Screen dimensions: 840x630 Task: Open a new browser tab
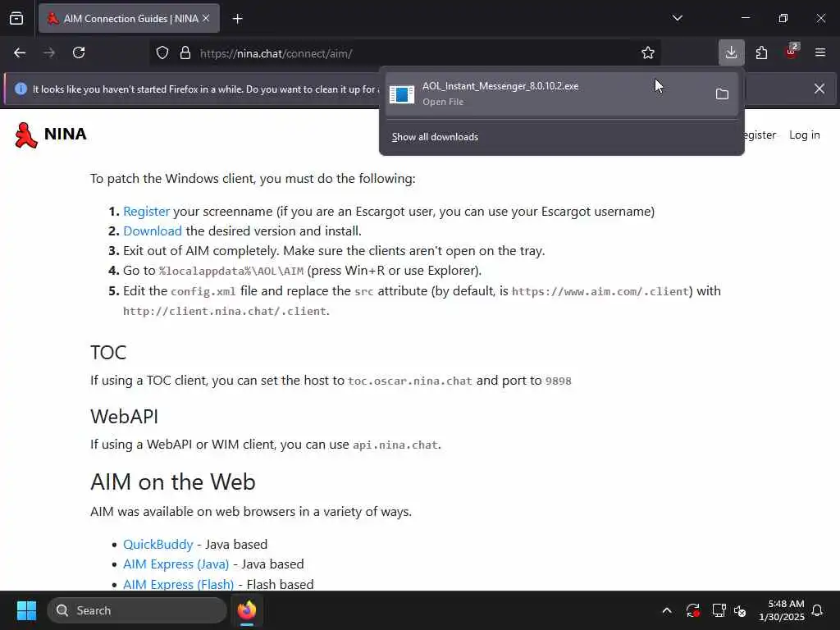(x=238, y=19)
